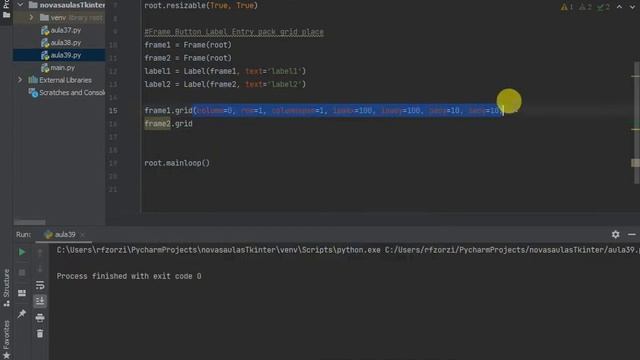Click the root.resizable(True, True) line

[x=201, y=6]
